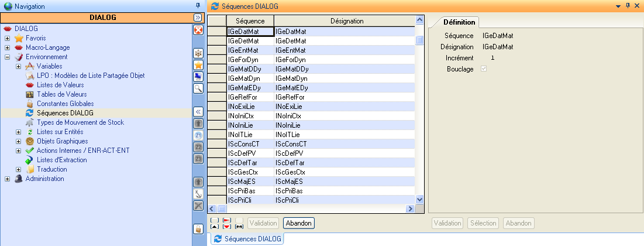Click the Validation button below the grid
This screenshot has height=246, width=644.
263,223
